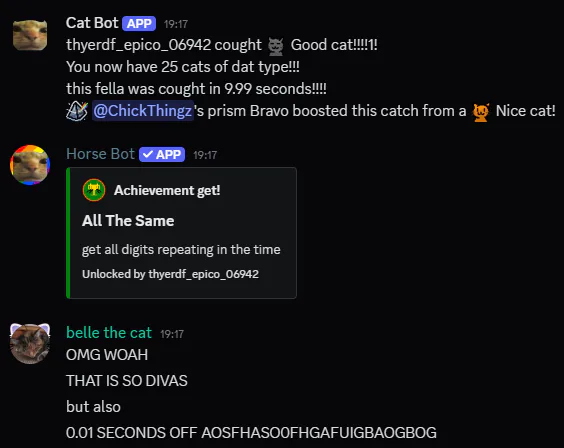Click the APP badge beside Cat Bot
This screenshot has height=448, width=564.
(139, 24)
